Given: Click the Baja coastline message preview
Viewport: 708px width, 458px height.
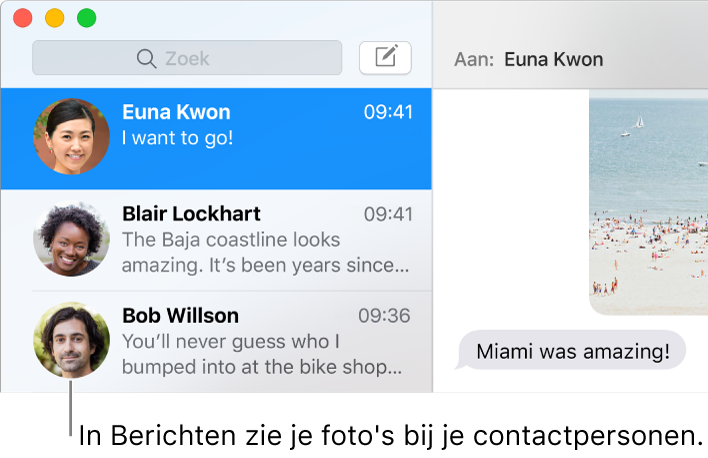Looking at the screenshot, I should tap(266, 252).
